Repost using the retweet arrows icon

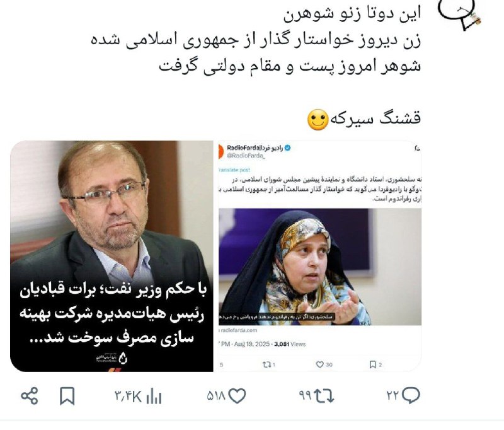[324, 395]
